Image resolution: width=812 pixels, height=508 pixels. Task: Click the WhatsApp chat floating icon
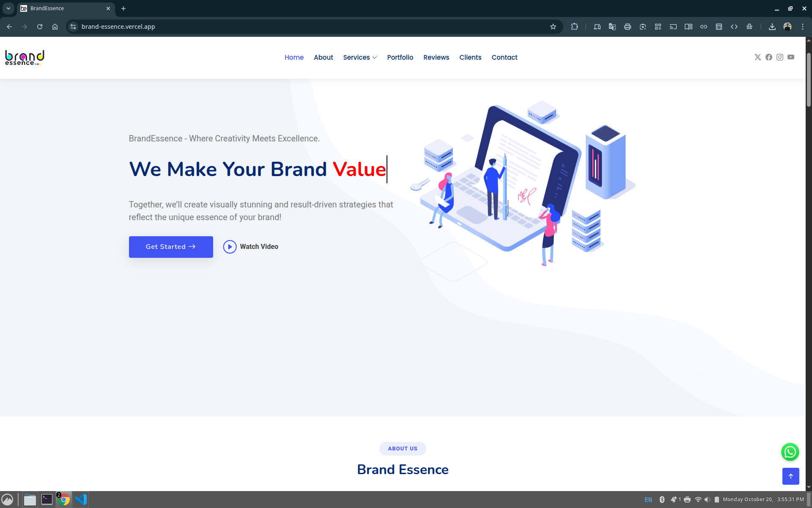[x=790, y=452]
